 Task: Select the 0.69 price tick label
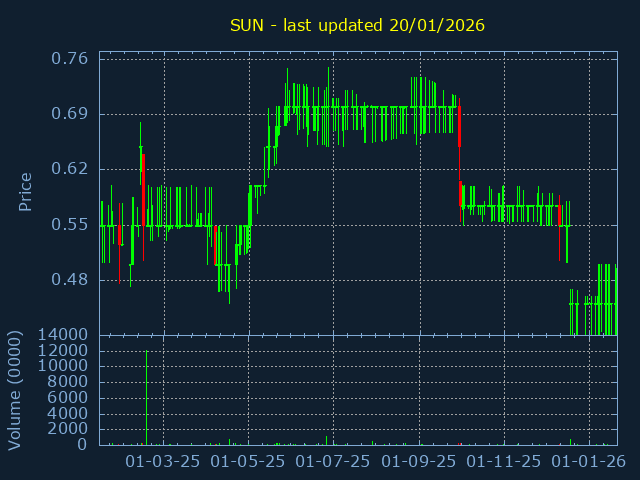click(x=68, y=114)
